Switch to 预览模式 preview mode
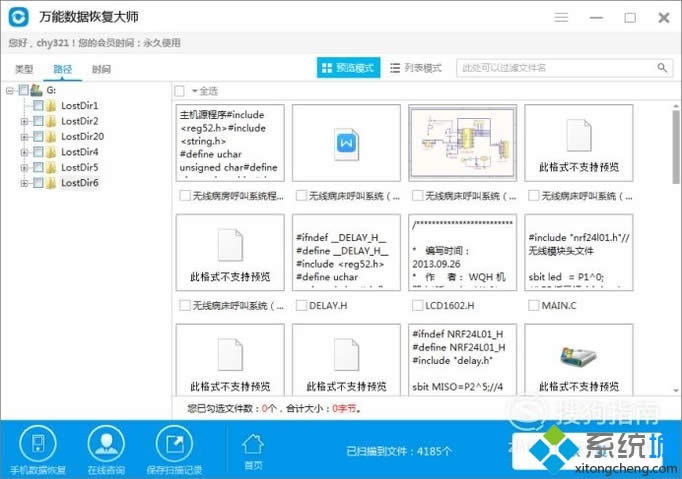682x479 pixels. (x=348, y=68)
